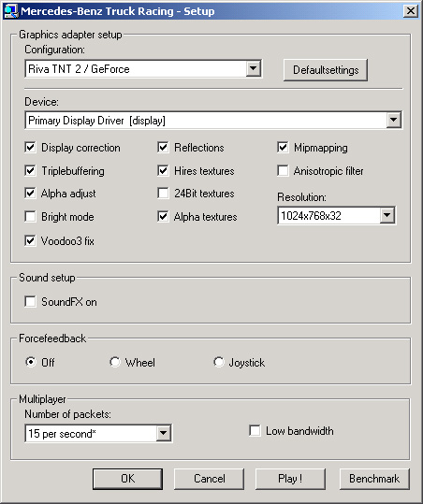Click the Configuration: label text

tap(55, 50)
